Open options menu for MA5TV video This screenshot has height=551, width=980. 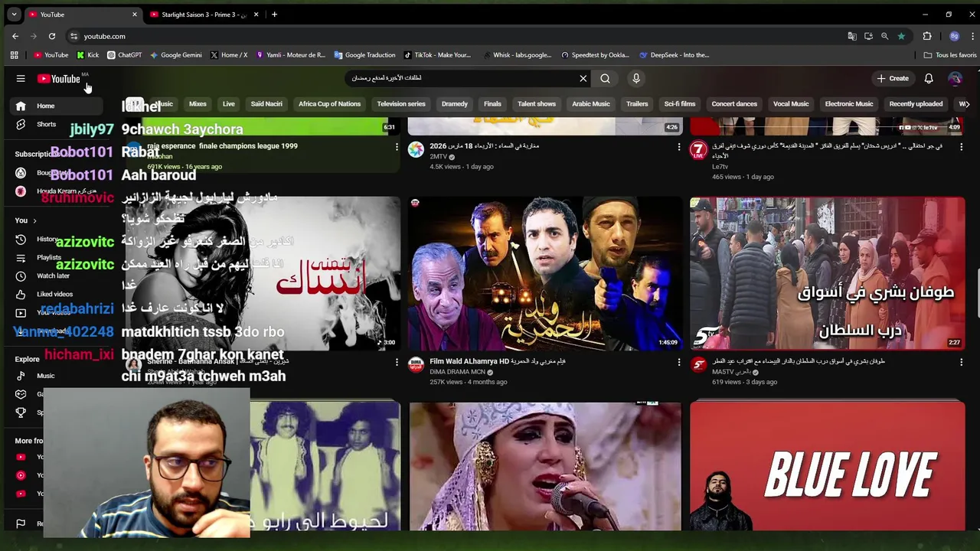(961, 361)
